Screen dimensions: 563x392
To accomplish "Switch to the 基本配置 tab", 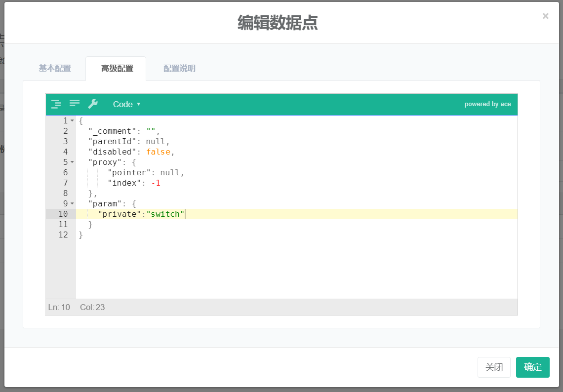I will point(55,69).
